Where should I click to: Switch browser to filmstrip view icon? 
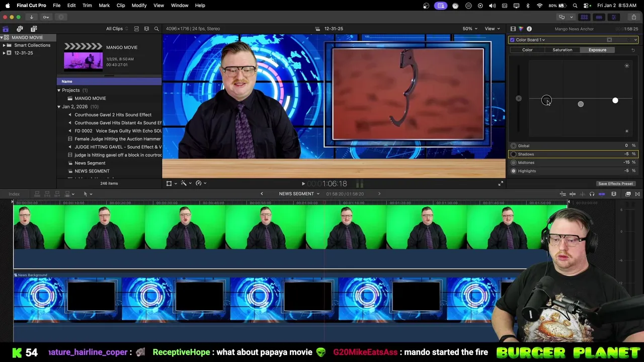click(x=146, y=29)
